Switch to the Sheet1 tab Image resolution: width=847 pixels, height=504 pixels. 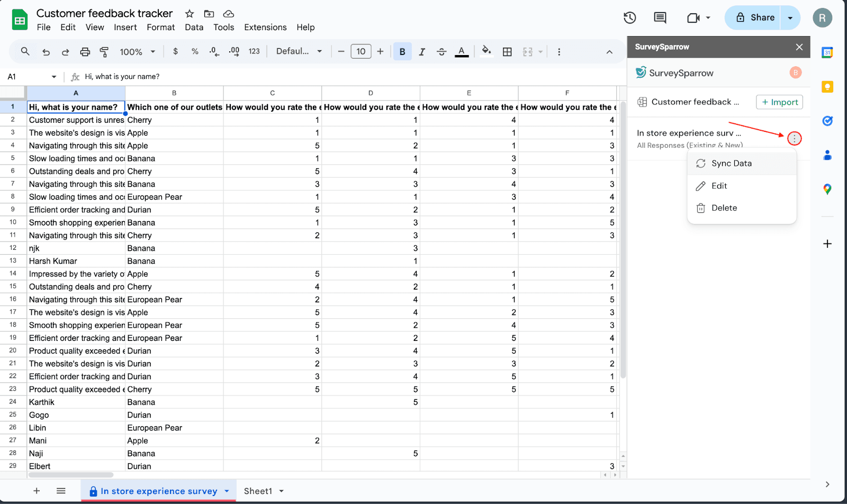point(258,491)
